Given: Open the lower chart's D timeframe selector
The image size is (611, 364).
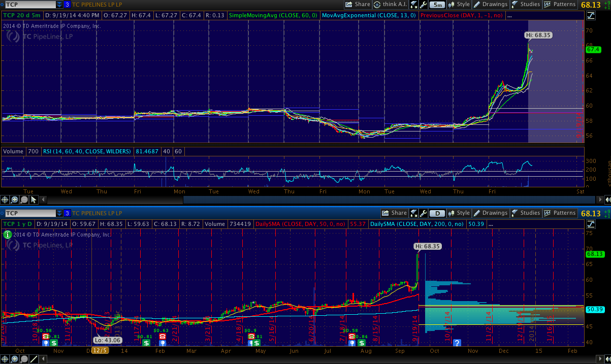Looking at the screenshot, I should pos(438,213).
